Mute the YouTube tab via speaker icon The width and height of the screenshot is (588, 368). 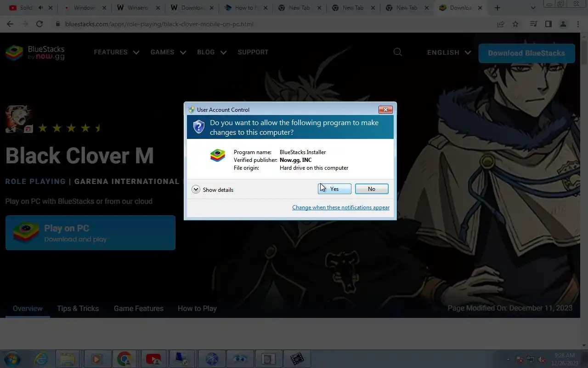(x=41, y=8)
